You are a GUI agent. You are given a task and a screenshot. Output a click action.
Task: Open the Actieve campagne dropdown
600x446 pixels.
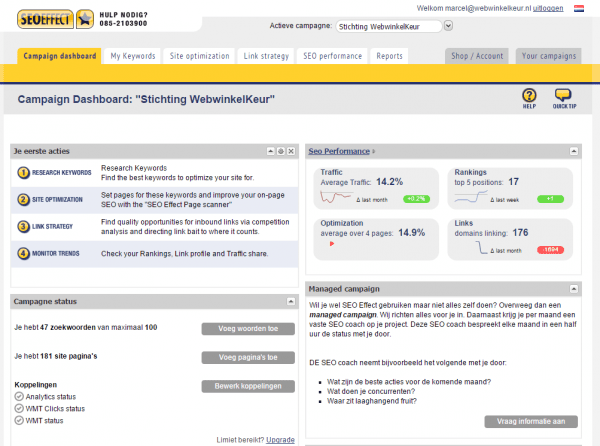coord(446,26)
